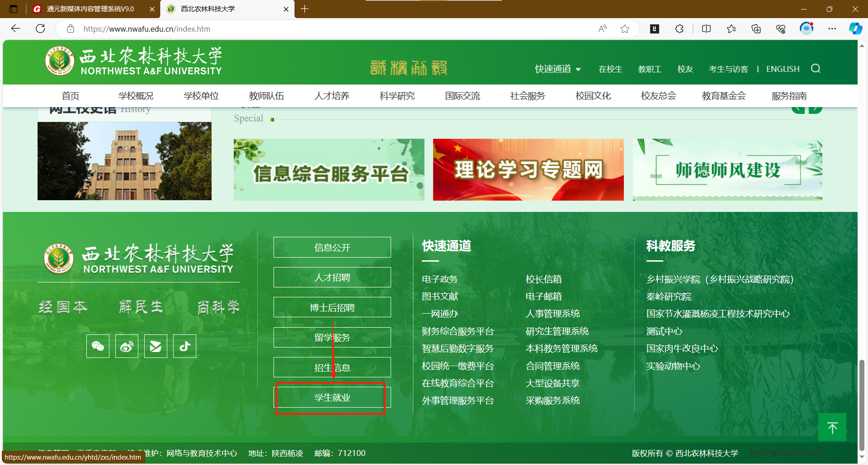Screen dimensions: 868x465
Task: Toggle split screen view in browser
Action: tap(706, 29)
